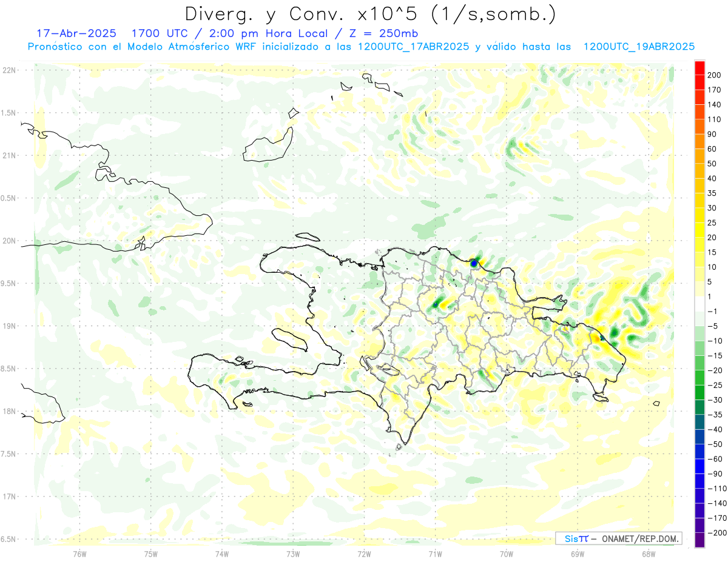Click the white color bar segment between 1 and -1

tap(700, 304)
